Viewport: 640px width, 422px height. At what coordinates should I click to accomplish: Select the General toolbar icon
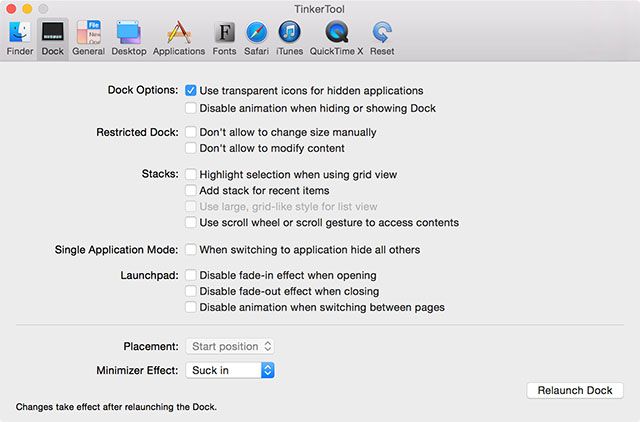(x=88, y=37)
